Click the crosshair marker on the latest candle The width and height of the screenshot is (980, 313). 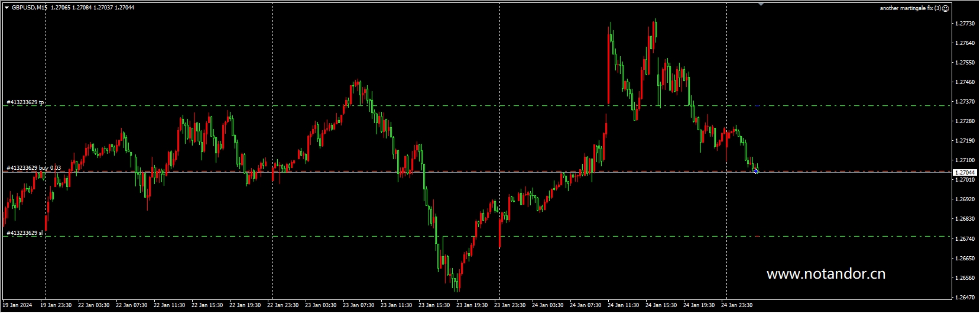pyautogui.click(x=756, y=171)
